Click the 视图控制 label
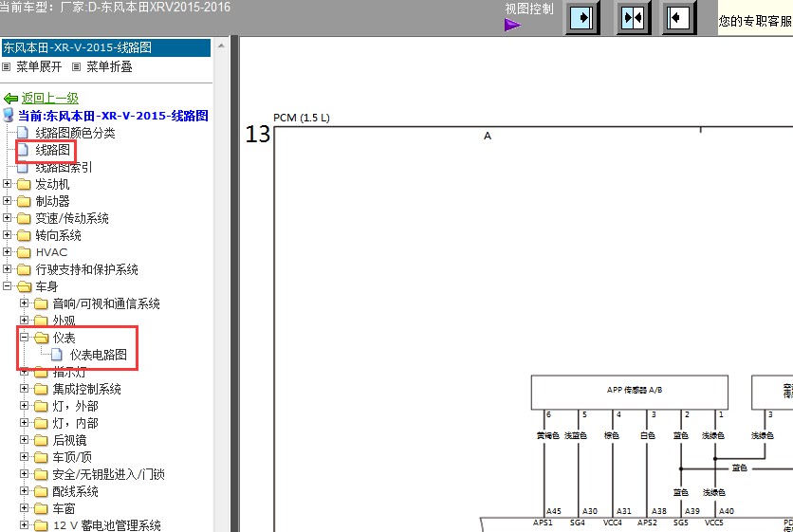793x532 pixels. tap(529, 9)
